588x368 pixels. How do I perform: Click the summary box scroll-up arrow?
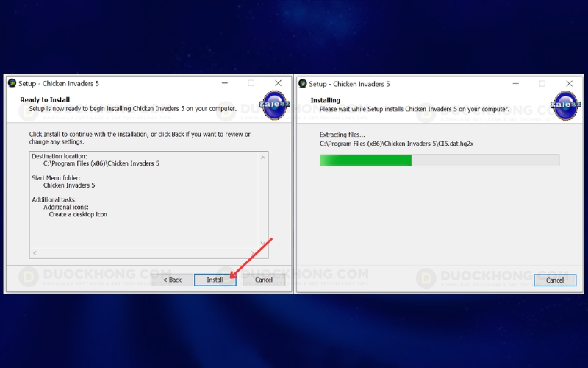[x=263, y=158]
